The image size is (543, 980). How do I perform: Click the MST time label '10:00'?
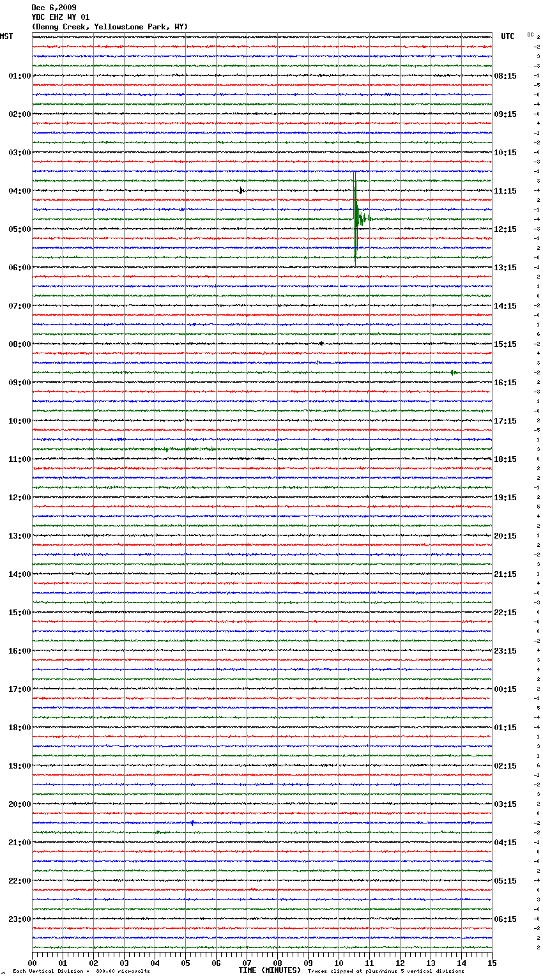click(x=20, y=421)
